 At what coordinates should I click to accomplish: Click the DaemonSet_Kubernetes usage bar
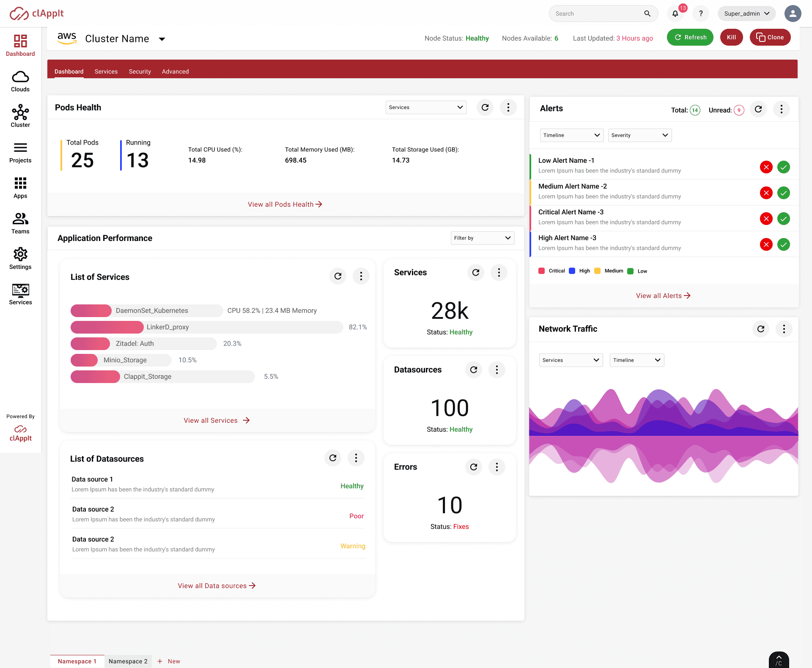pos(147,311)
